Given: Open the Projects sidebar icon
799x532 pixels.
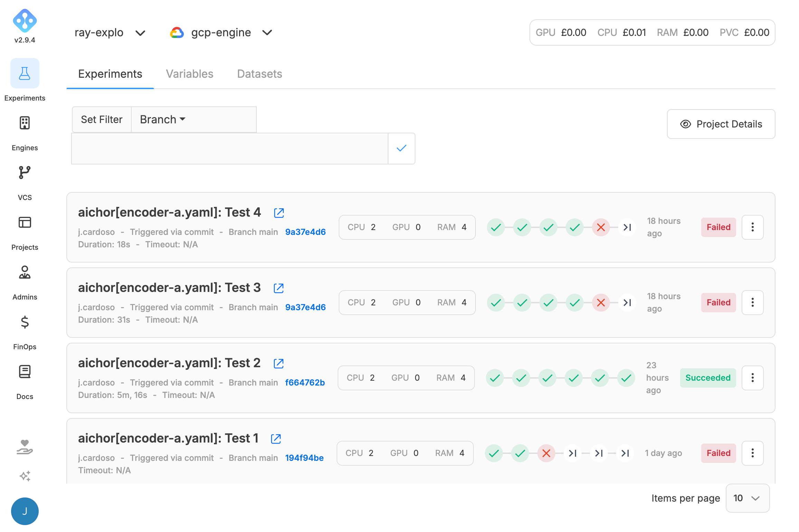Looking at the screenshot, I should point(25,222).
